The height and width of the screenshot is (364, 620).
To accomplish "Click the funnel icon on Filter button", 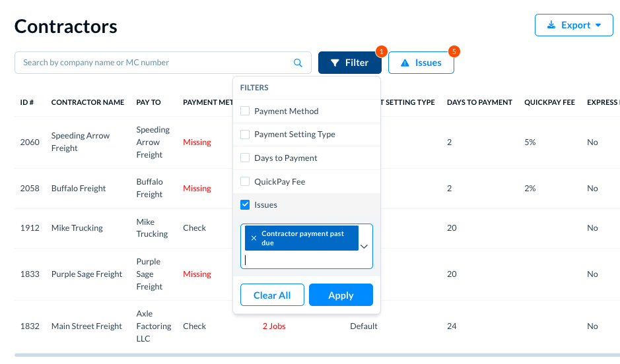I will 335,63.
